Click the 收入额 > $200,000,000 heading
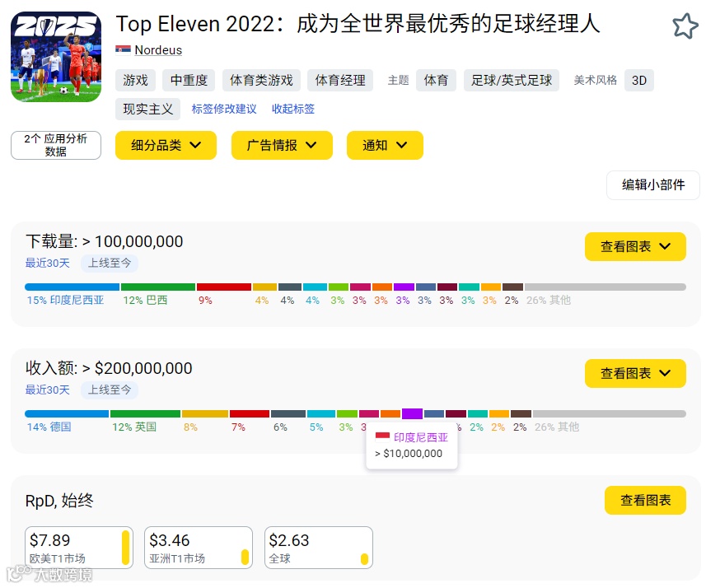Viewport: 706px width, 588px height. (x=109, y=369)
